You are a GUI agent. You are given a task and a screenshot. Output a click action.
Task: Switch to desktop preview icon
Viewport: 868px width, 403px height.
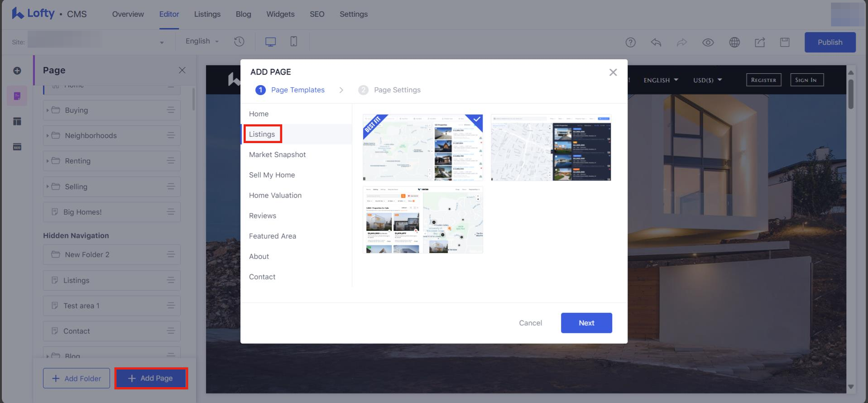tap(270, 42)
